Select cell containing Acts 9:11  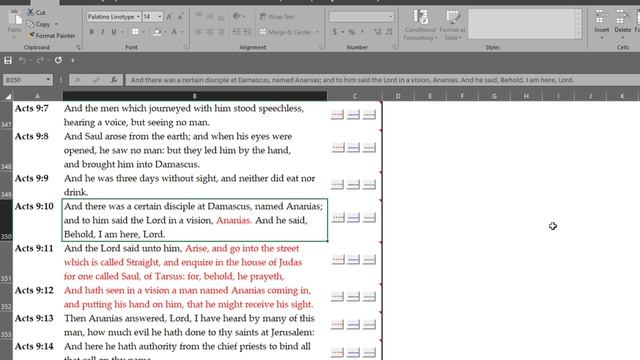pos(38,262)
